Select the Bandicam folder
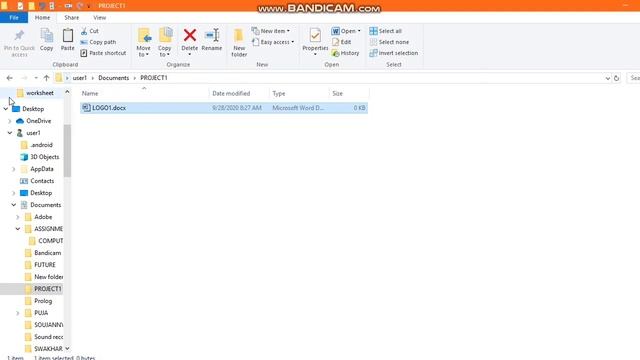Viewport: 640px width, 360px height. click(47, 253)
